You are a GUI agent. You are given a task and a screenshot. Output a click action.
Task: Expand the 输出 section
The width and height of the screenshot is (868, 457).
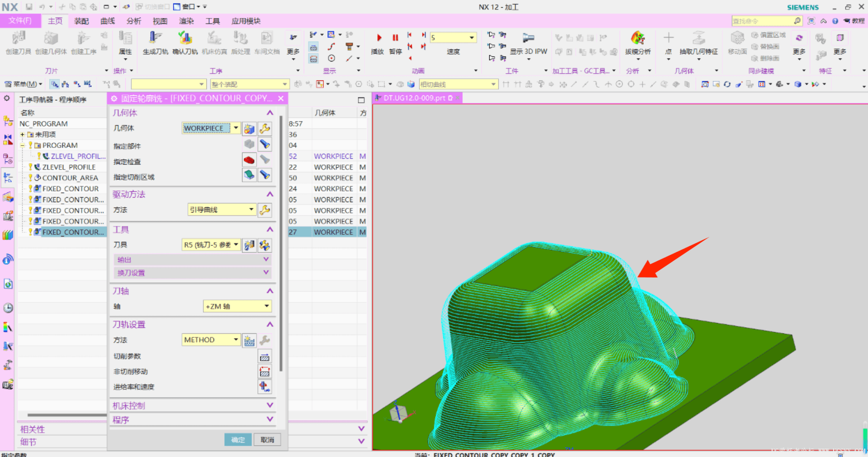[x=192, y=259]
